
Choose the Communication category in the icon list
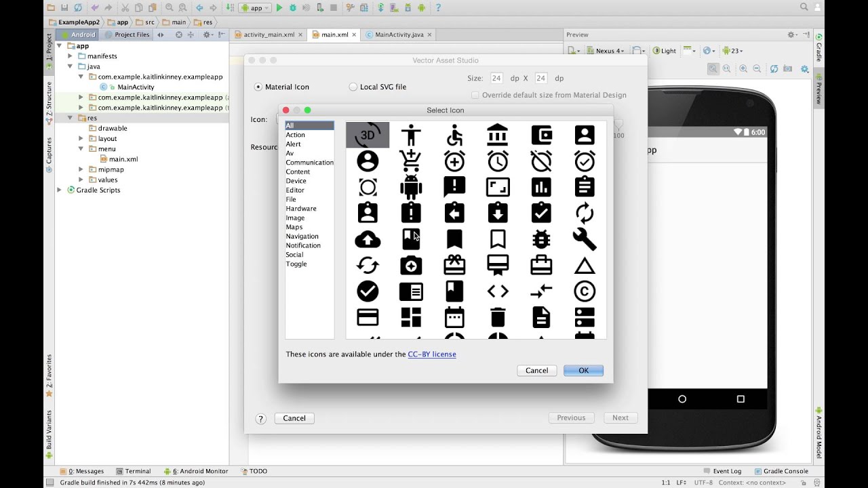pos(309,162)
